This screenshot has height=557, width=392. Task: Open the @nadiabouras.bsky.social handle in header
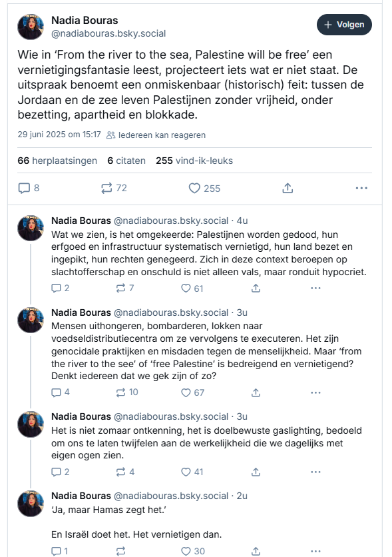(108, 33)
